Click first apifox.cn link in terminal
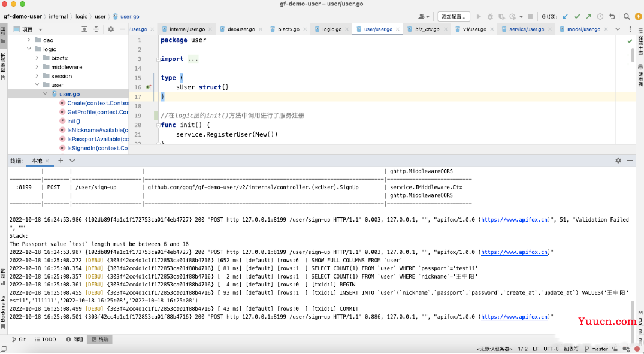 click(514, 220)
